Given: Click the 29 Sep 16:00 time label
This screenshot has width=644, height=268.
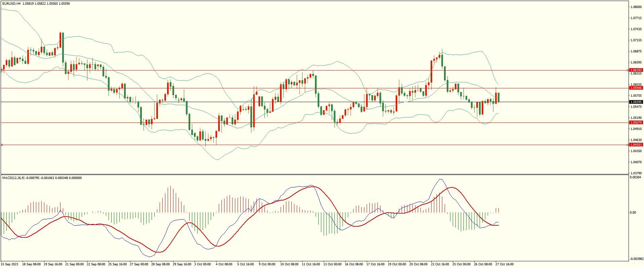Looking at the screenshot, I should 182,264.
